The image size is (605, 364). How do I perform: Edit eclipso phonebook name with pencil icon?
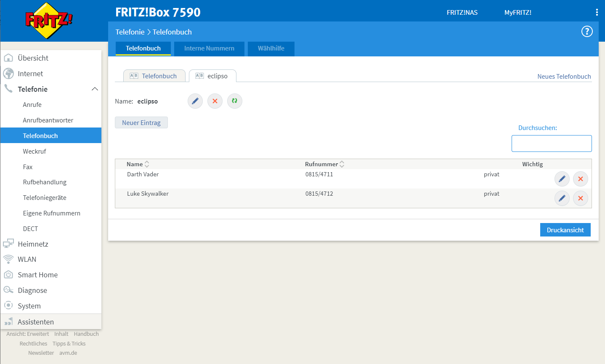(195, 101)
